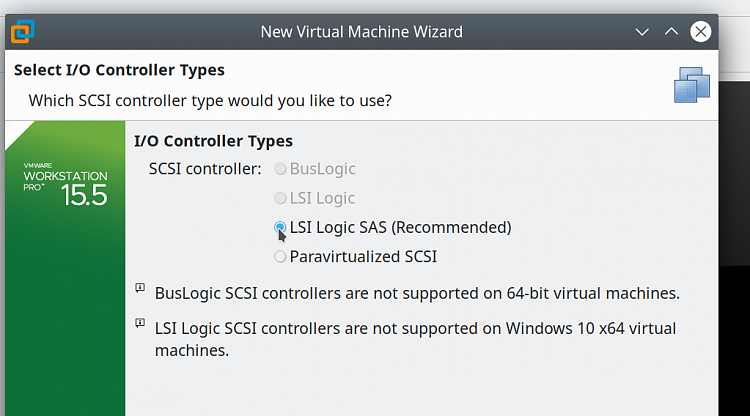Click the BusLogic 64-bit unsupported note text
The width and height of the screenshot is (750, 416).
417,293
